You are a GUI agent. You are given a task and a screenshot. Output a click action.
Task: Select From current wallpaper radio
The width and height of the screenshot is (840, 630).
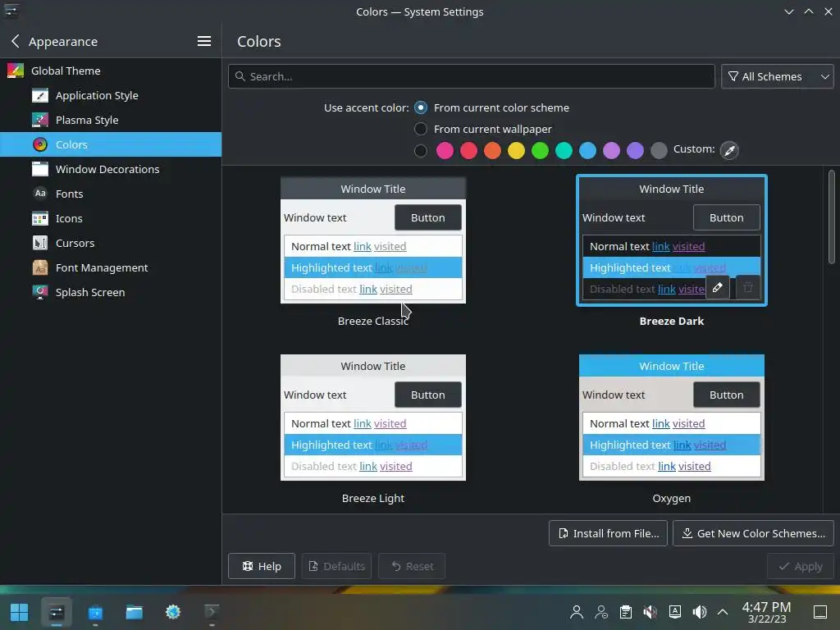[x=421, y=129]
